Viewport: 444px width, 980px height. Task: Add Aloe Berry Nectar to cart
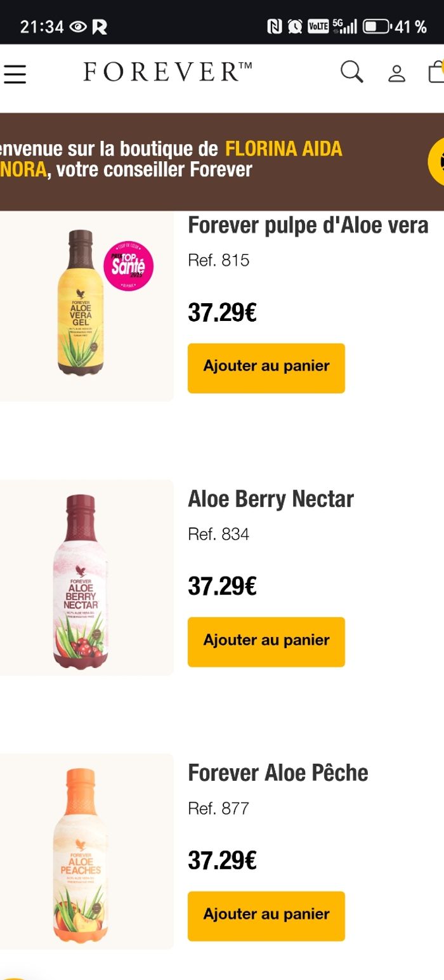pos(266,641)
